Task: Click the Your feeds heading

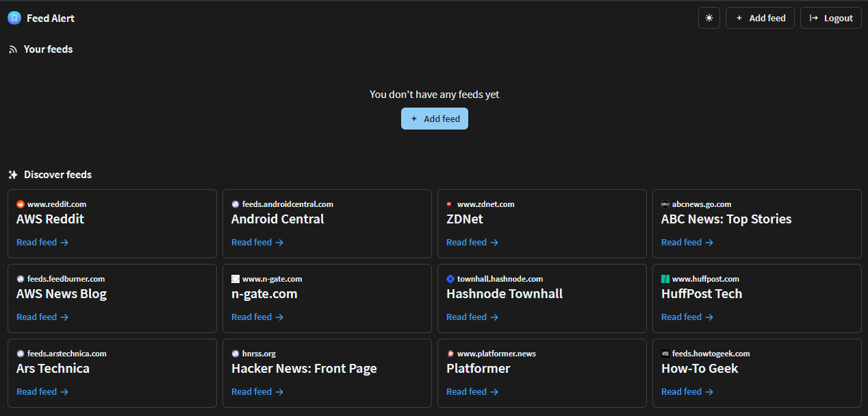Action: [x=48, y=49]
